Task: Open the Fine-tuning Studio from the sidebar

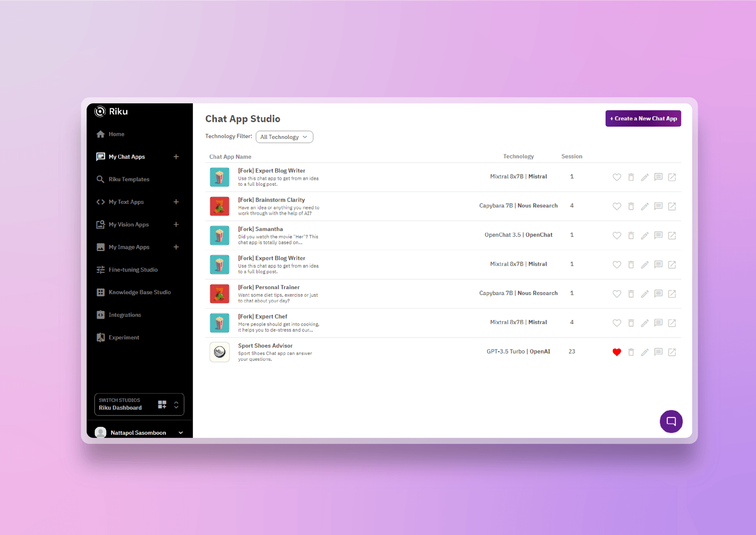Action: (133, 269)
